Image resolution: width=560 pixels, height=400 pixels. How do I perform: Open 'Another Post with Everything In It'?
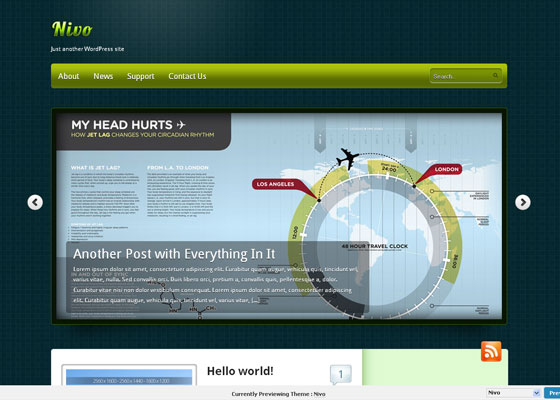174,254
